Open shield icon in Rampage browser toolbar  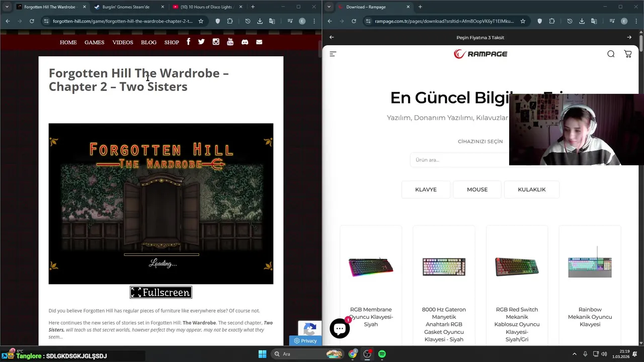[x=540, y=21]
